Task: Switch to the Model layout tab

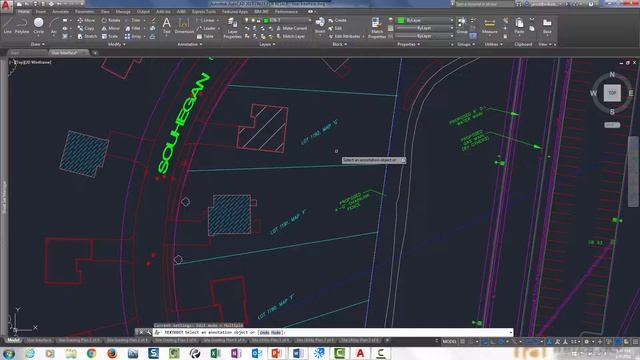Action: [13, 340]
